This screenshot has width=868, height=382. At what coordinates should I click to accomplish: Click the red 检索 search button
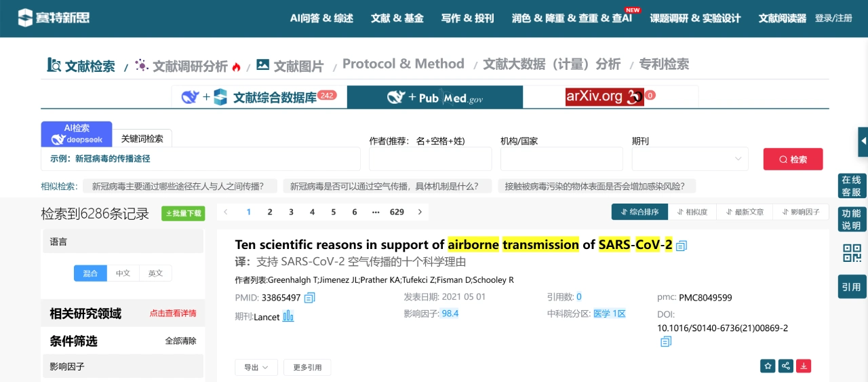pyautogui.click(x=793, y=159)
